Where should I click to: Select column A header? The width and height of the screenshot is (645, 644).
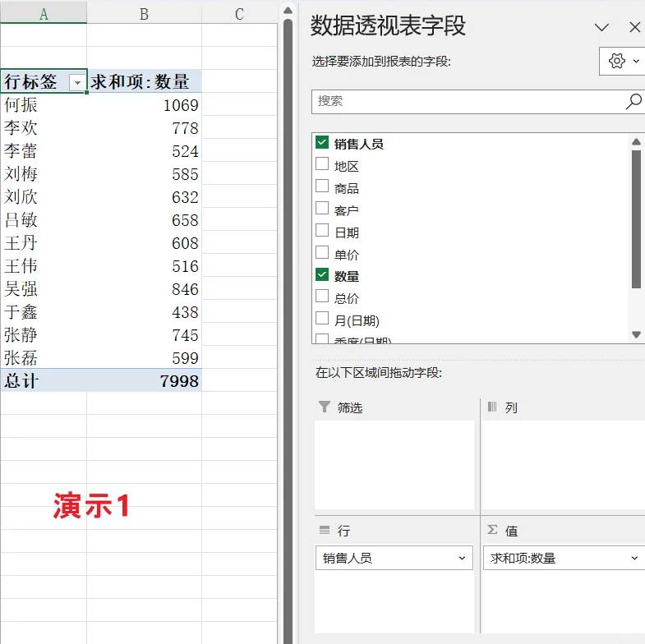click(x=44, y=14)
